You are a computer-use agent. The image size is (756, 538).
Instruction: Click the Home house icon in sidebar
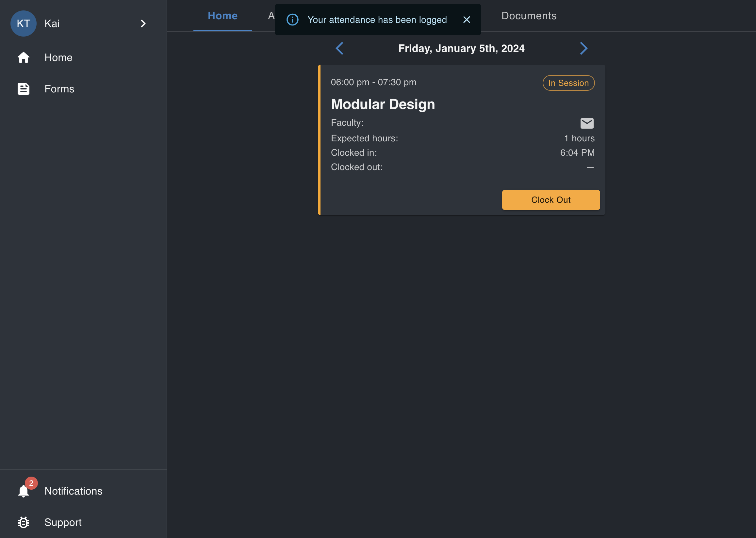click(x=24, y=57)
